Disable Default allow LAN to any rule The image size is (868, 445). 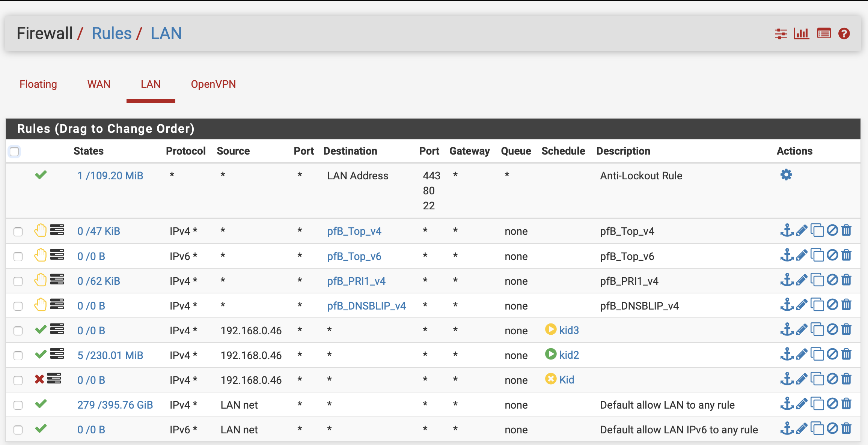pyautogui.click(x=832, y=404)
